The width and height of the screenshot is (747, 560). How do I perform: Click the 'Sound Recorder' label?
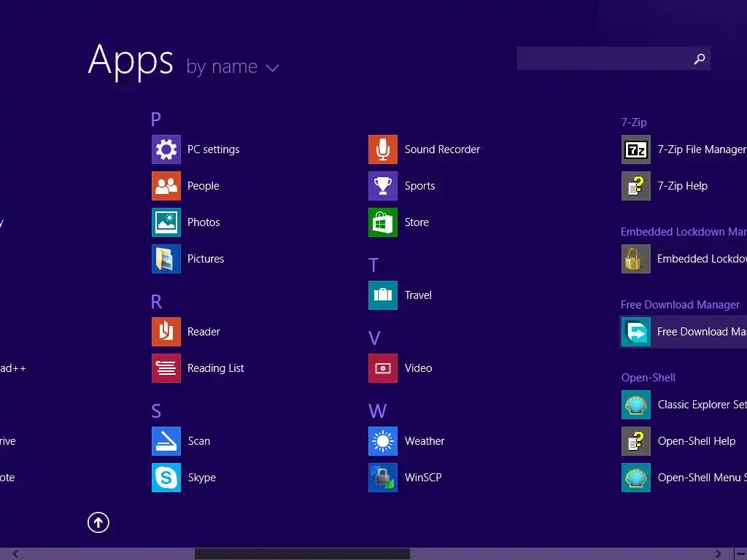click(x=442, y=149)
